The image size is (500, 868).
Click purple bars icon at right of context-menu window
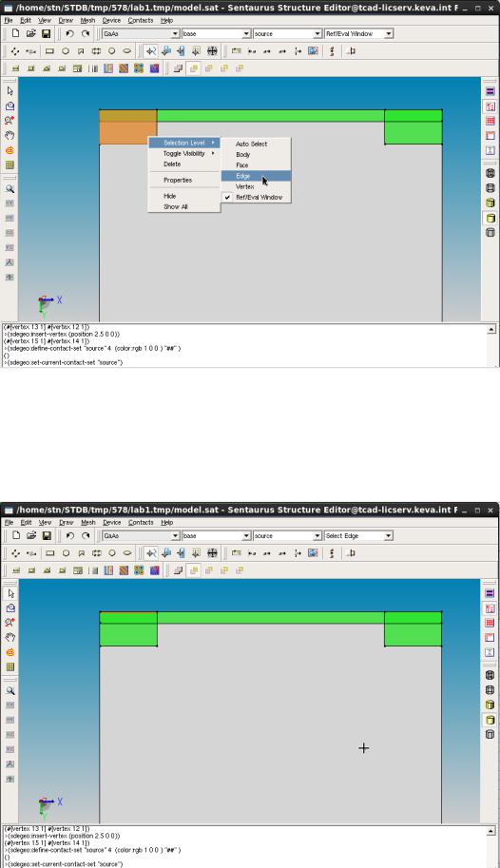(490, 90)
